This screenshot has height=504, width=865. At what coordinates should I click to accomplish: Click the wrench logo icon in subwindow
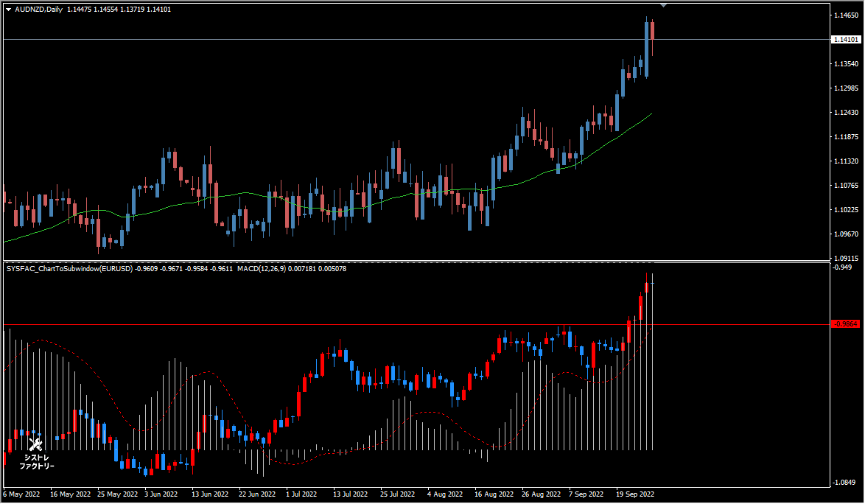tap(35, 444)
